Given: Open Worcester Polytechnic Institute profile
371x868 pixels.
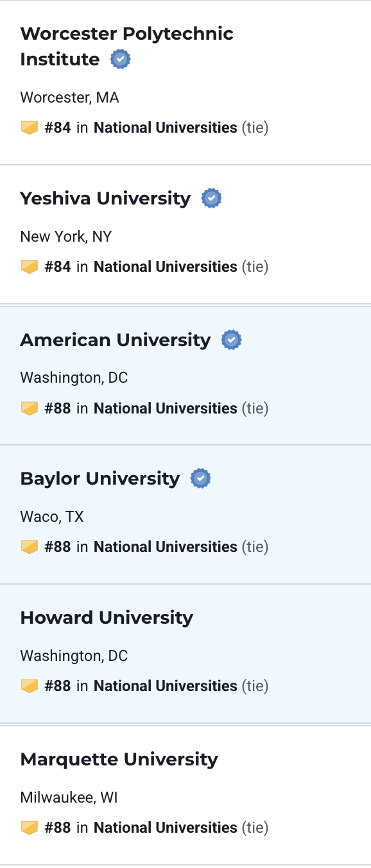Looking at the screenshot, I should click(x=126, y=46).
